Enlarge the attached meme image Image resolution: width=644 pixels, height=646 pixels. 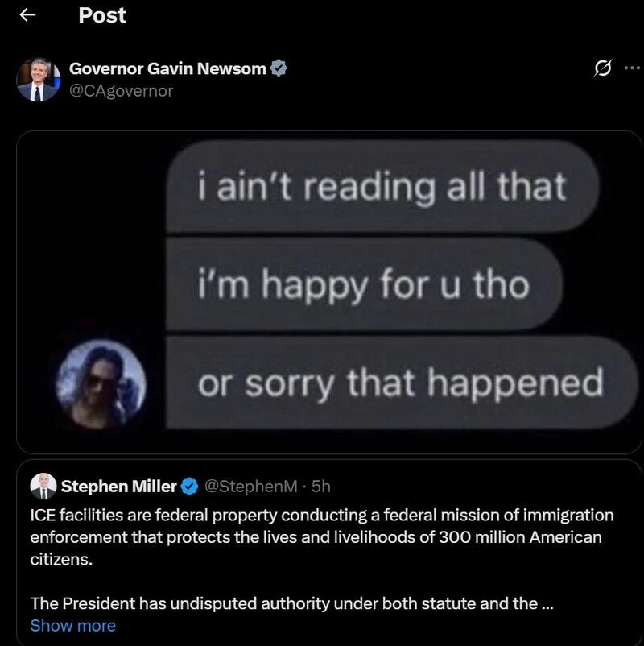point(322,290)
